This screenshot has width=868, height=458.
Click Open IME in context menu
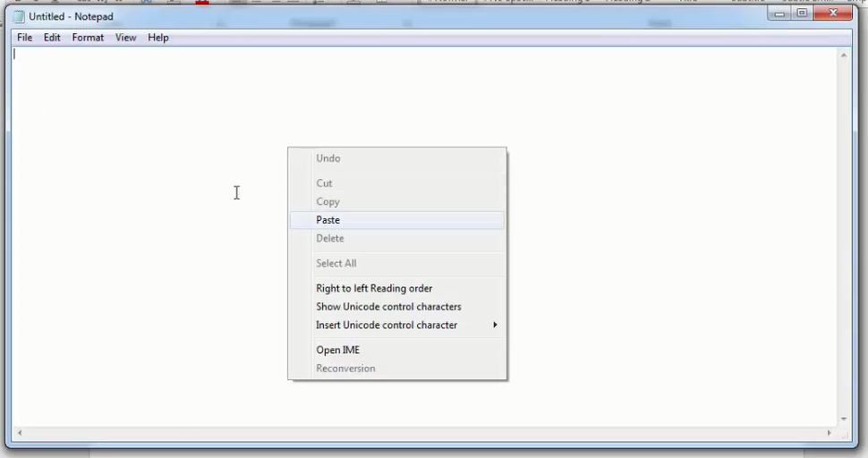pos(397,350)
